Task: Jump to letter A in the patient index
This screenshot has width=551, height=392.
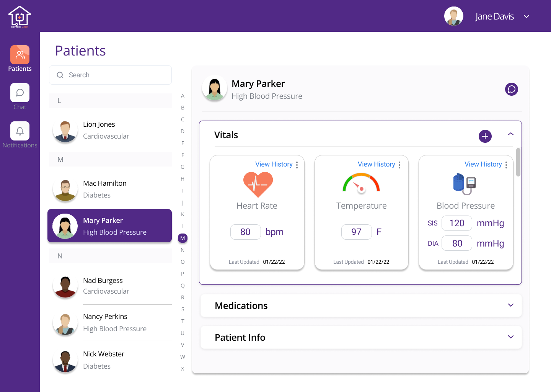Action: (x=183, y=95)
